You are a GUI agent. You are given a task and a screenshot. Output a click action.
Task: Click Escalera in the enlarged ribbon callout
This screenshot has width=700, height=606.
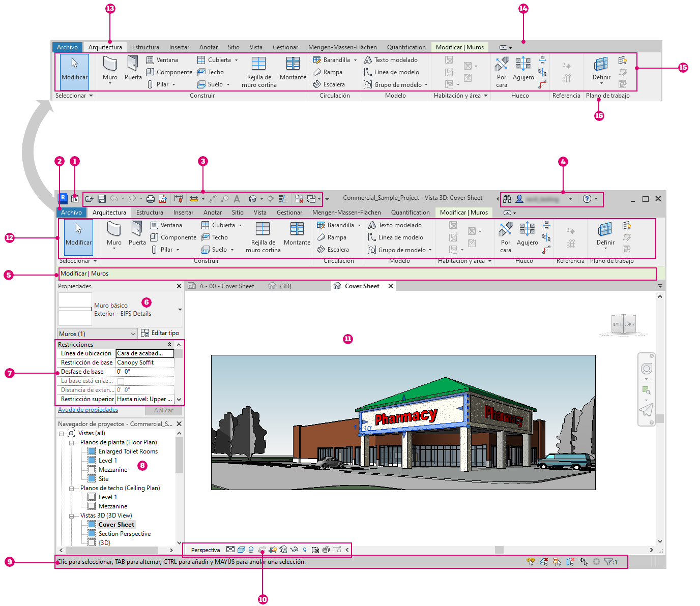pyautogui.click(x=329, y=84)
